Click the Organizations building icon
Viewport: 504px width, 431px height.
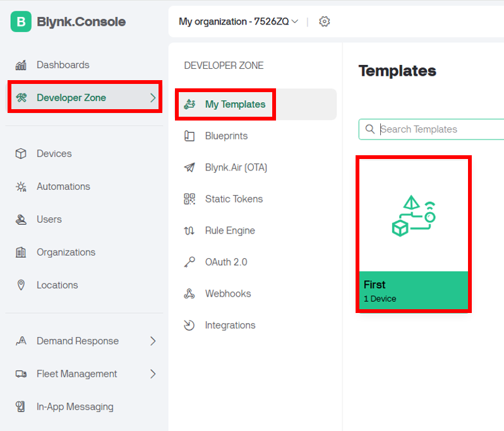click(21, 252)
